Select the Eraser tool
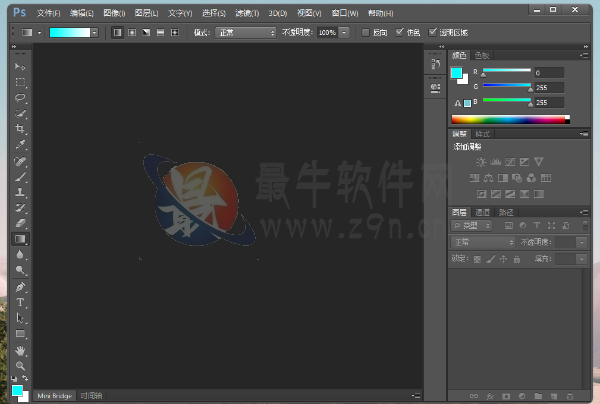The width and height of the screenshot is (600, 404). click(20, 223)
